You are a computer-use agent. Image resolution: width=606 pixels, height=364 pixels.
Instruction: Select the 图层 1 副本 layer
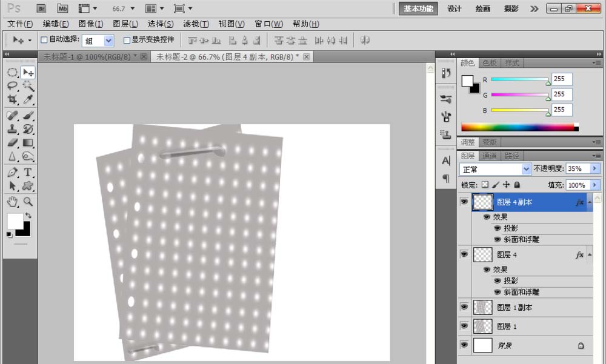tap(514, 307)
